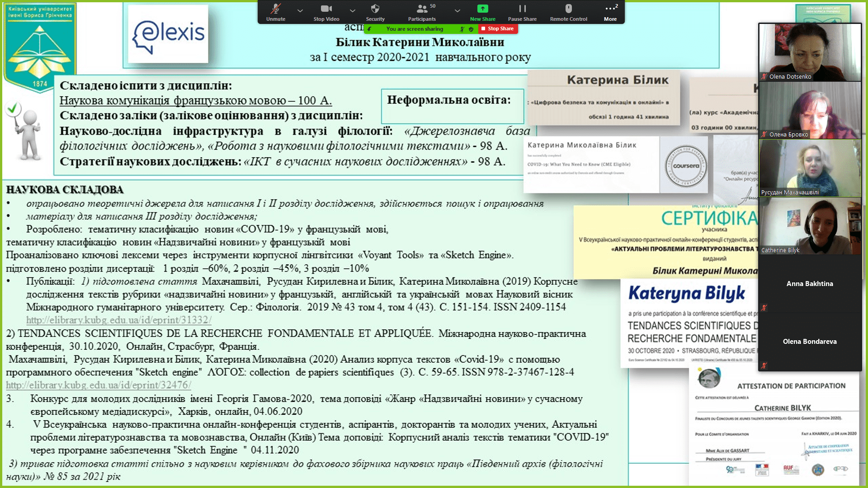Viewport: 868px width, 488px height.
Task: Open the elibrary eprint 32476 link
Action: (99, 385)
